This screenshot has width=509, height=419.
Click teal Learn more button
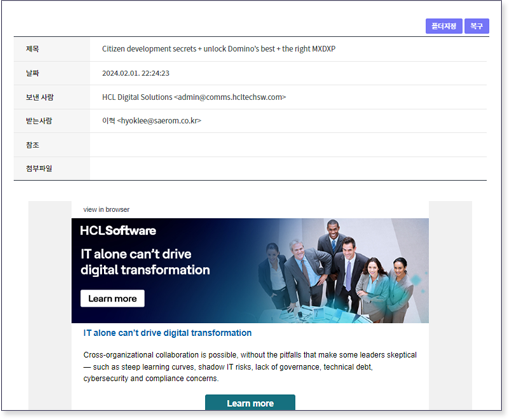pyautogui.click(x=250, y=403)
